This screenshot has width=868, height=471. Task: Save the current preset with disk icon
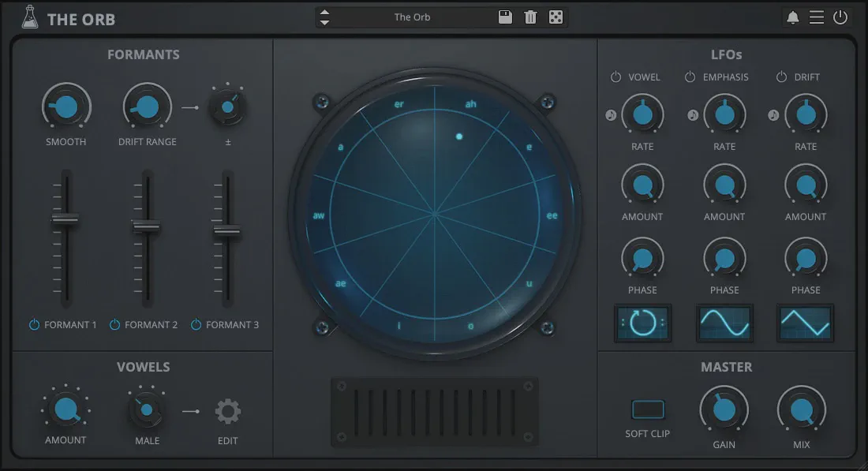(506, 17)
